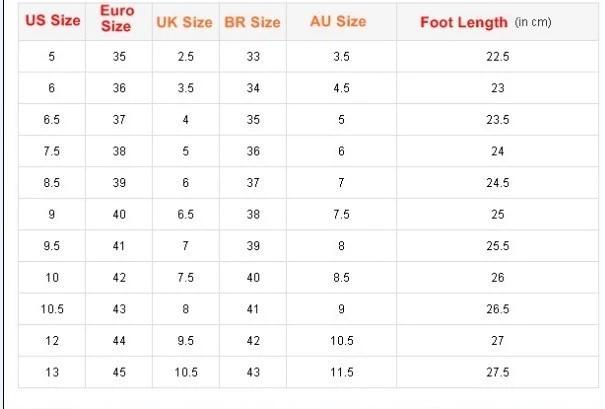The height and width of the screenshot is (409, 605).
Task: Click AU size 4.5 cell
Action: click(x=342, y=88)
